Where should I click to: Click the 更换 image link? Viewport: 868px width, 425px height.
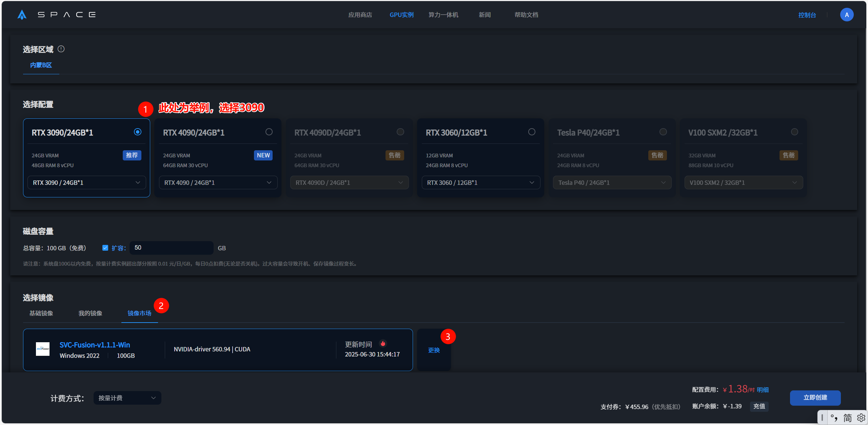click(434, 350)
